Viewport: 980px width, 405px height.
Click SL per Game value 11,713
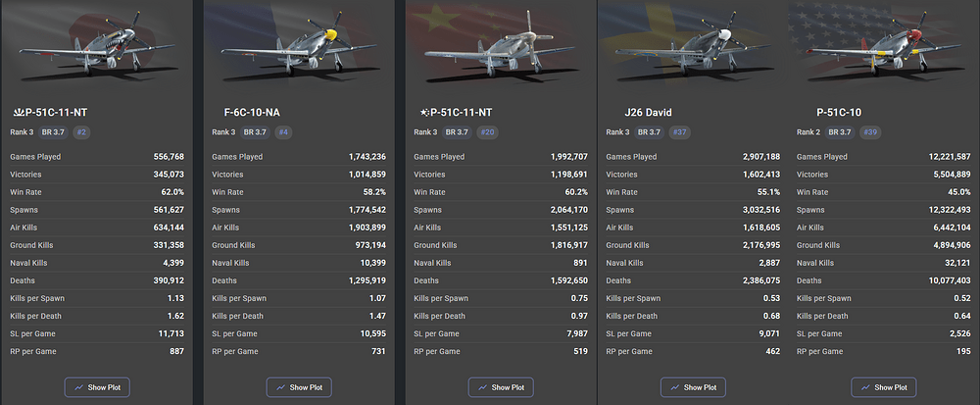(171, 333)
